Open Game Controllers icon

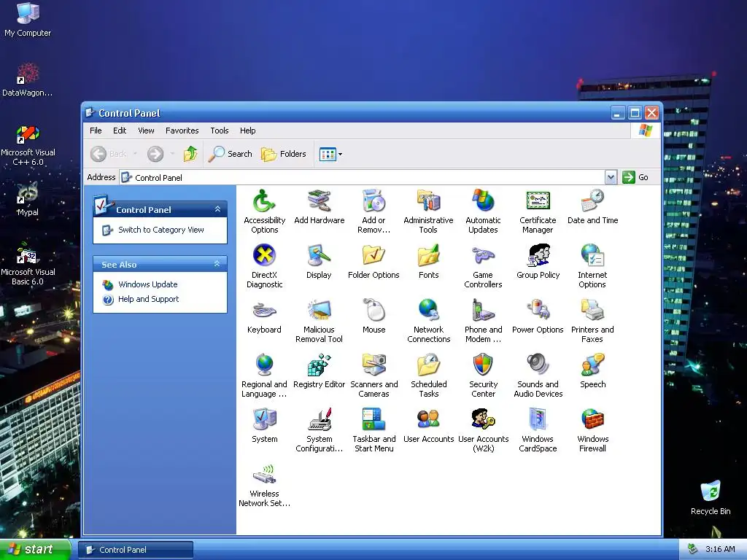(483, 265)
